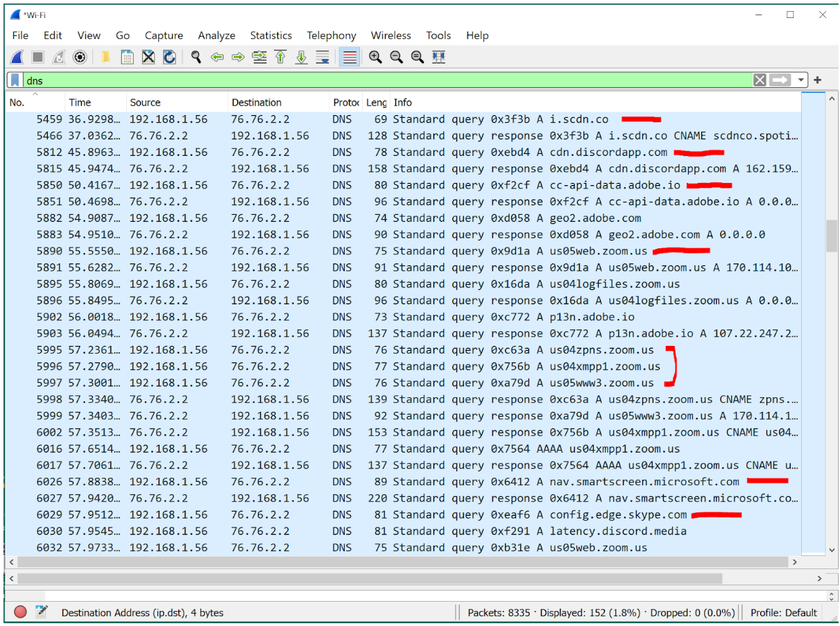The image size is (840, 626).
Task: Toggle packet list colorization
Action: tap(350, 58)
